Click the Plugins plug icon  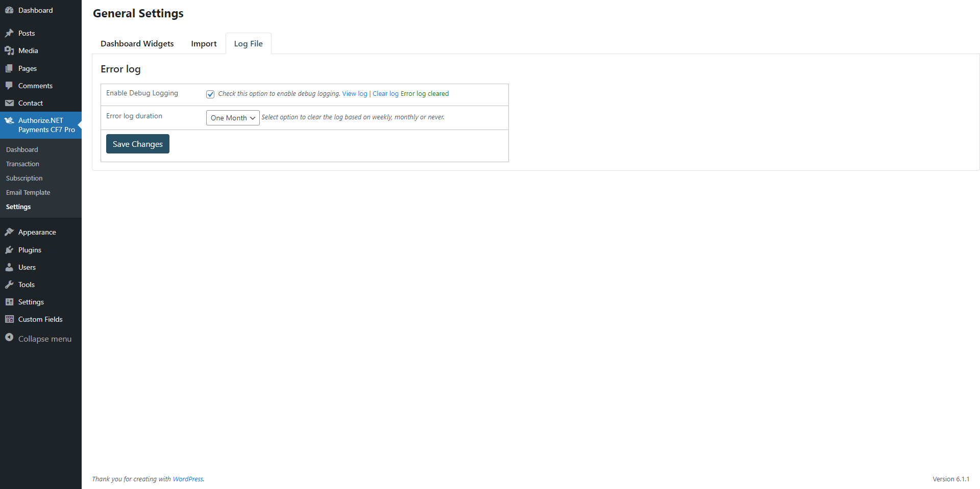(x=9, y=250)
